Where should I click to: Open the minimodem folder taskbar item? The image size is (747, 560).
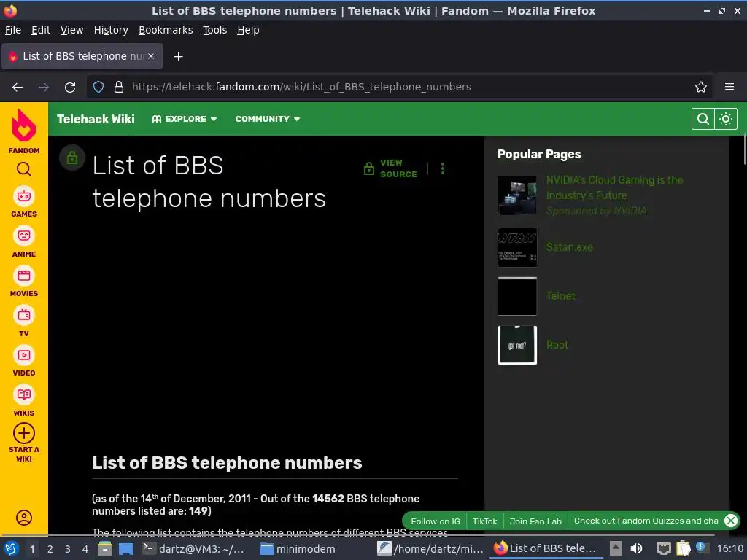pos(298,549)
